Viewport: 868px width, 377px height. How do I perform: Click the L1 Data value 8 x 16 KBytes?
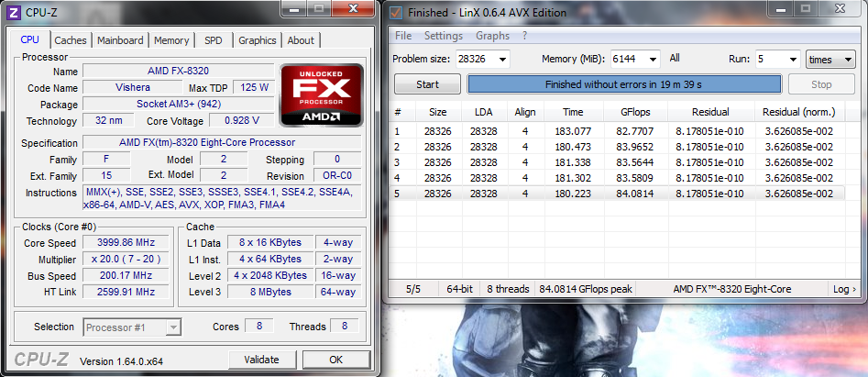270,242
